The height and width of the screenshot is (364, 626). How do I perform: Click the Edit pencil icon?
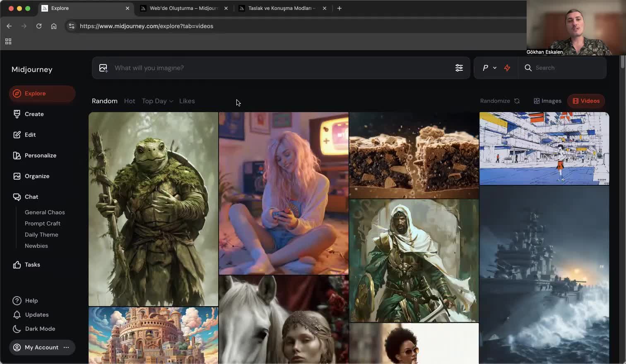pos(17,135)
